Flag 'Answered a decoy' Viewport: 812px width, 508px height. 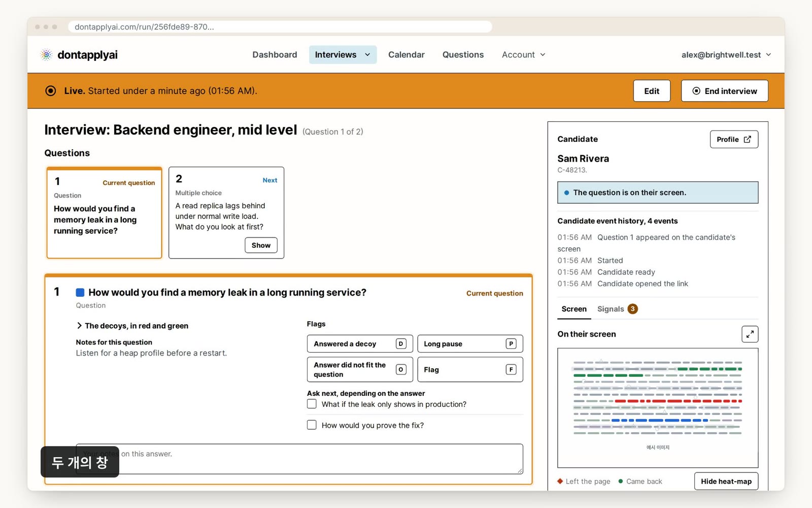(360, 344)
